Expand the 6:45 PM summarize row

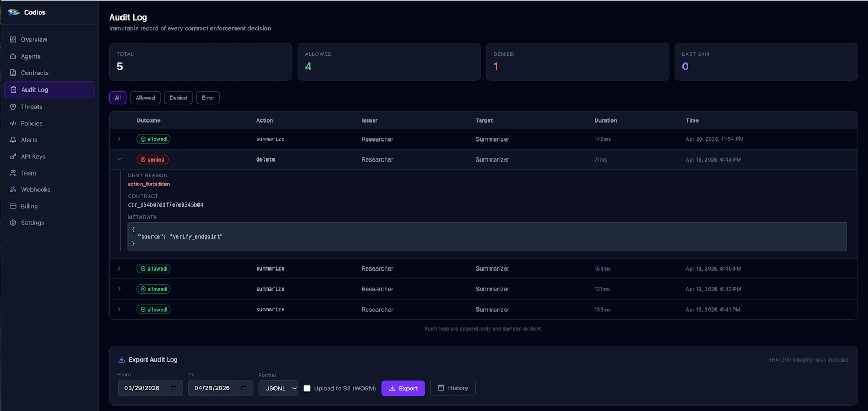click(x=119, y=268)
